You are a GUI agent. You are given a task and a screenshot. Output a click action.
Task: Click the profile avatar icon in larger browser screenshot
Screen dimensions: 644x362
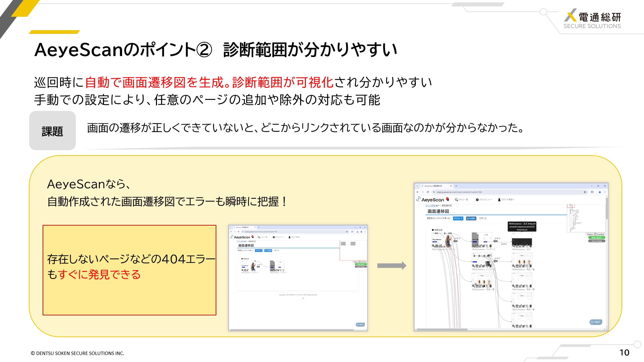click(x=600, y=192)
